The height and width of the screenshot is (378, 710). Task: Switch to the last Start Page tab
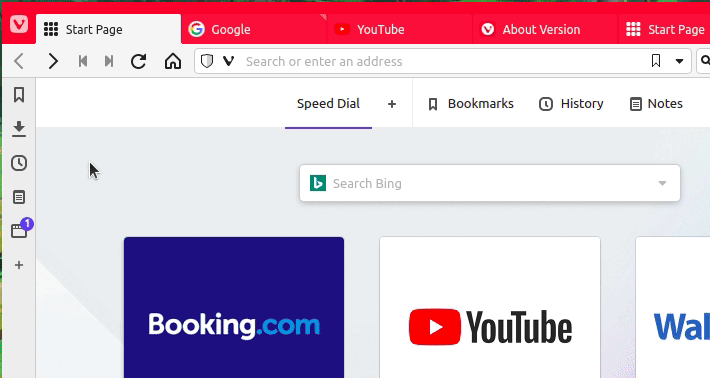pyautogui.click(x=664, y=29)
